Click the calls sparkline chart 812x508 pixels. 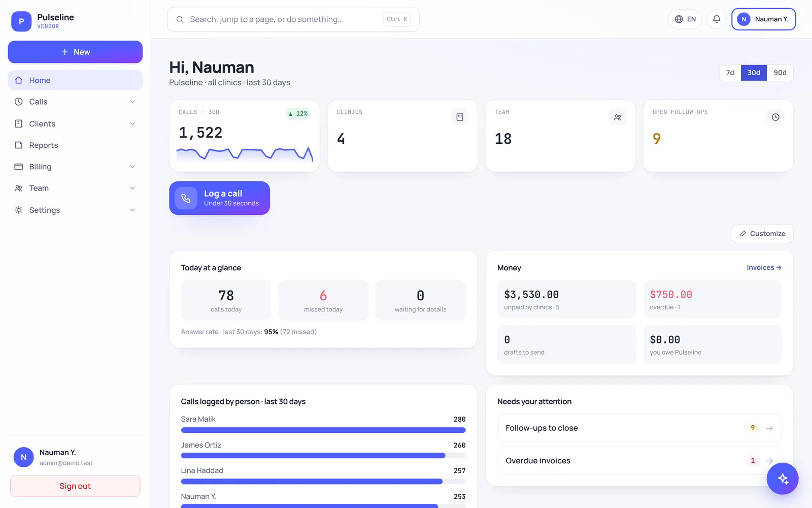click(245, 154)
